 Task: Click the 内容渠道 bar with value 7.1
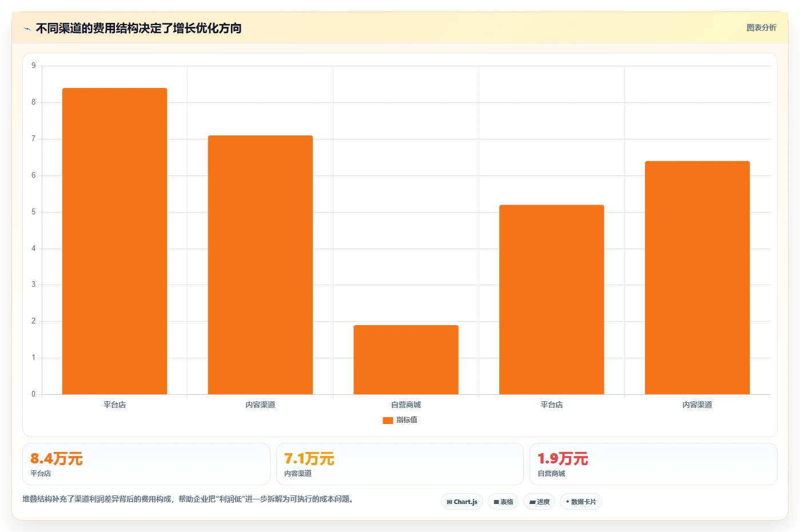click(260, 265)
